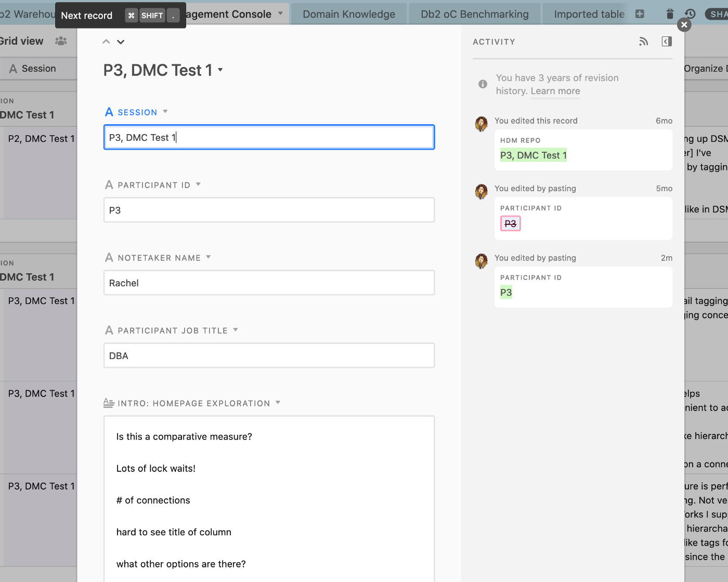Select the Grid view label in background
Screen dimensions: 728x582
pos(22,41)
